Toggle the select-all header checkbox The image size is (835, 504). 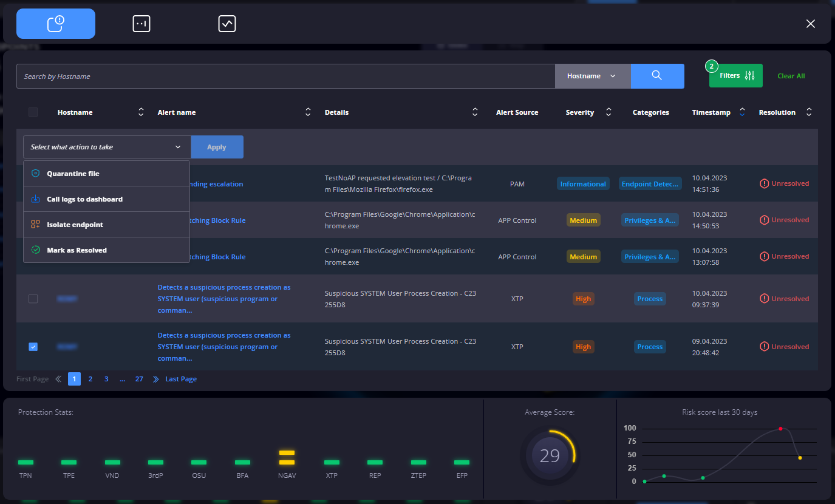point(33,112)
